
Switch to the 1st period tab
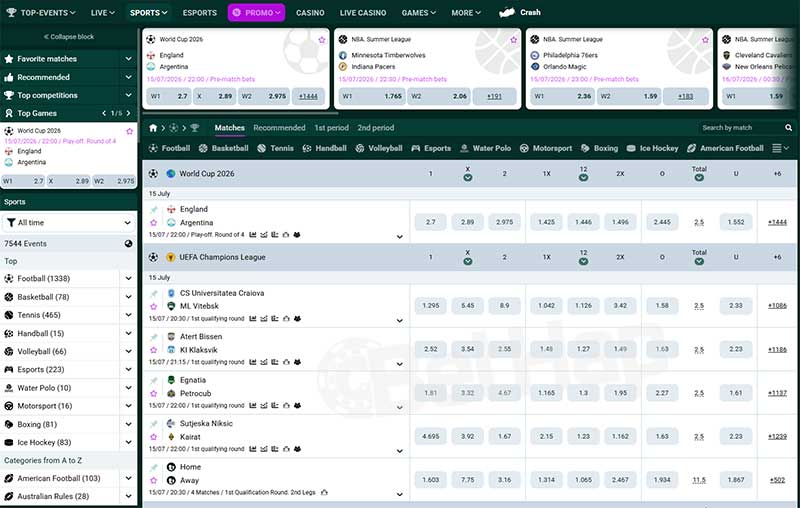(x=331, y=128)
